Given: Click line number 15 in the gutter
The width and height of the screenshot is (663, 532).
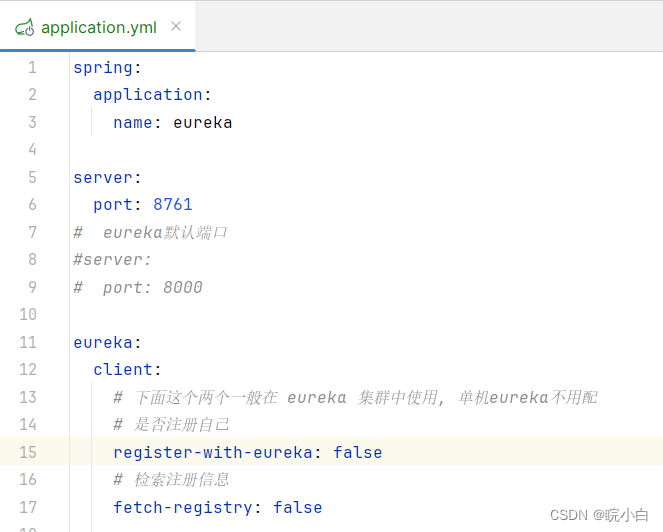Looking at the screenshot, I should (28, 452).
